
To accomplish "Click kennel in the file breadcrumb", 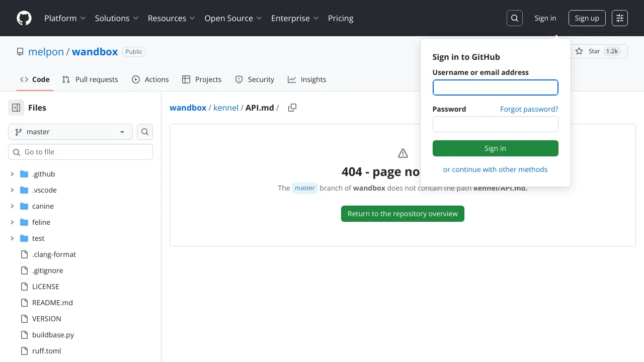I will pos(226,108).
